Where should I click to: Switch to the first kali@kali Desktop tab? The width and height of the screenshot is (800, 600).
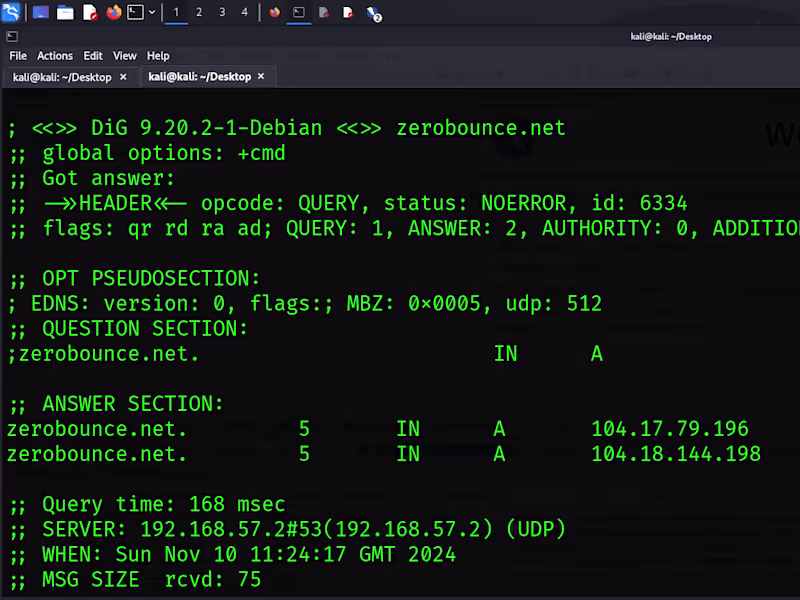click(x=62, y=77)
